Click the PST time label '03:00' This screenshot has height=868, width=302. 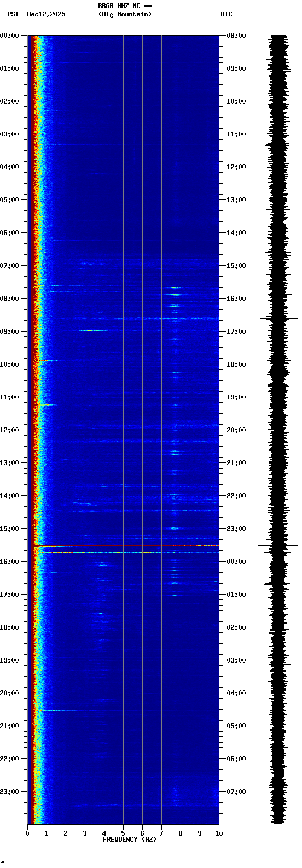tap(9, 134)
